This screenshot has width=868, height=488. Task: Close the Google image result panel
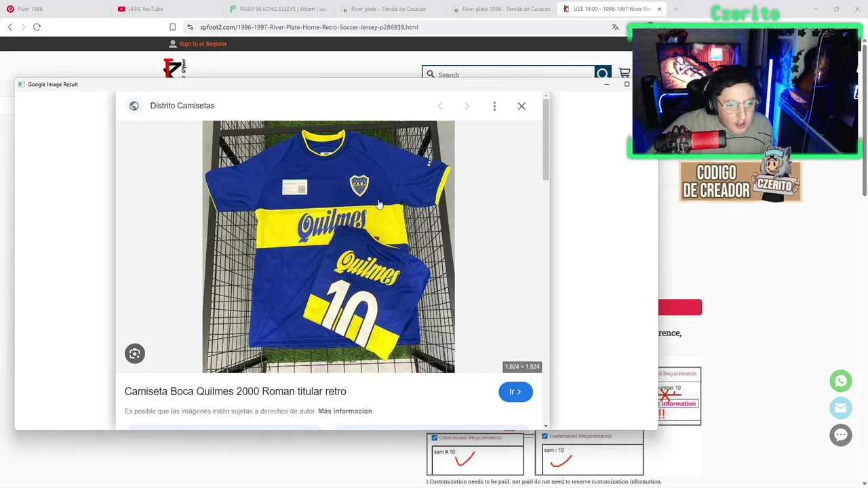pos(521,106)
